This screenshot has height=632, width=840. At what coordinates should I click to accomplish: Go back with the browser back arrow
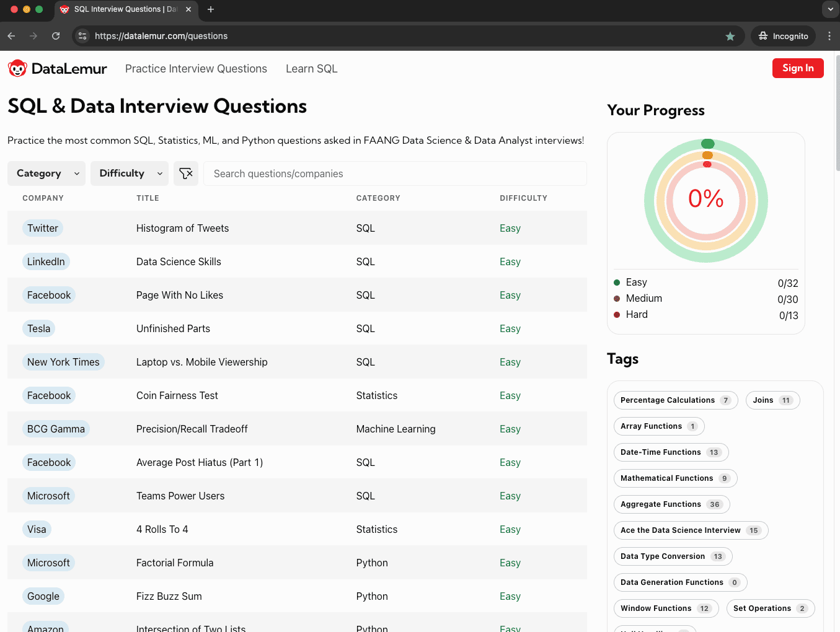pyautogui.click(x=11, y=36)
